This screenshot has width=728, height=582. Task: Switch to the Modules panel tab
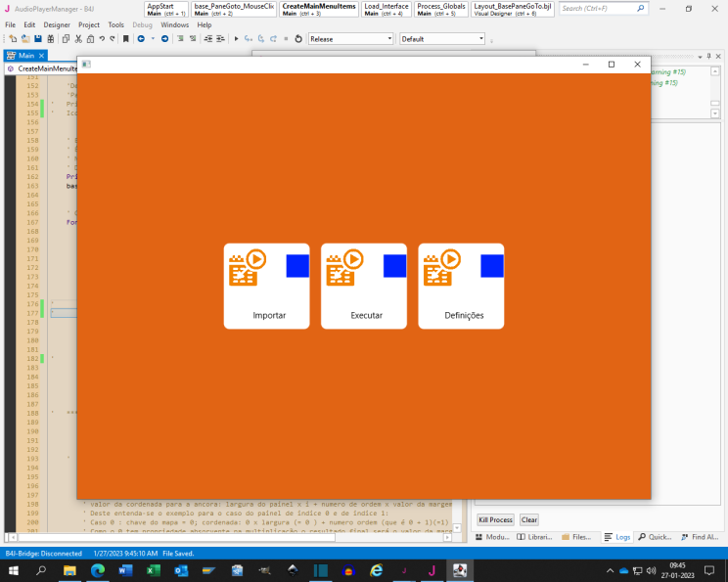coord(492,537)
